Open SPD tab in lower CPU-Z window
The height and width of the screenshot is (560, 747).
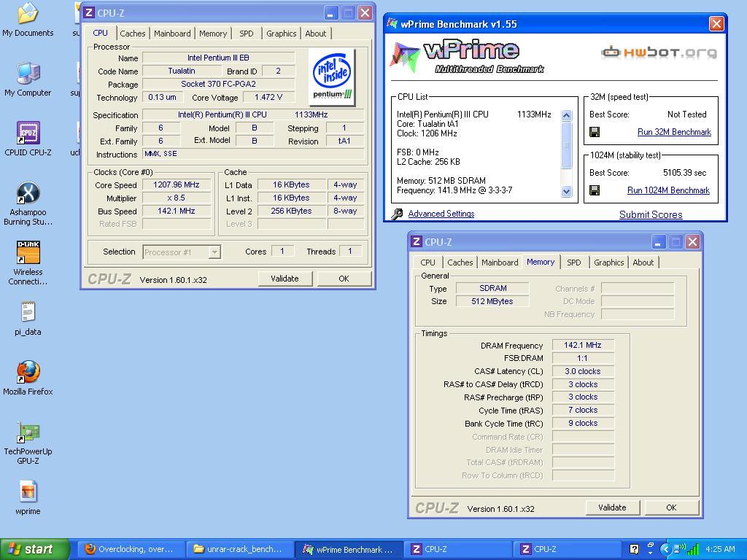tap(574, 262)
